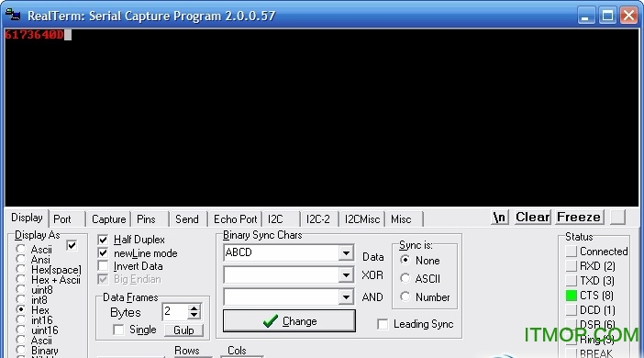Select Hex + Ascii display mode
Screen dimensions: 644x358
click(x=20, y=279)
